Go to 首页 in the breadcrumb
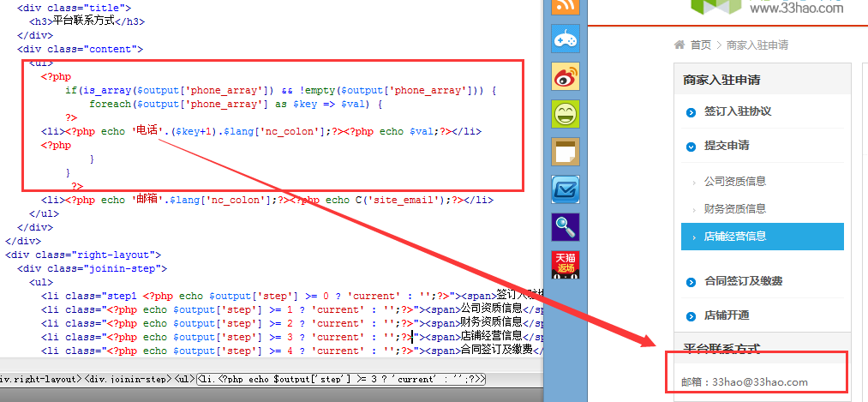This screenshot has width=868, height=402. [x=700, y=45]
